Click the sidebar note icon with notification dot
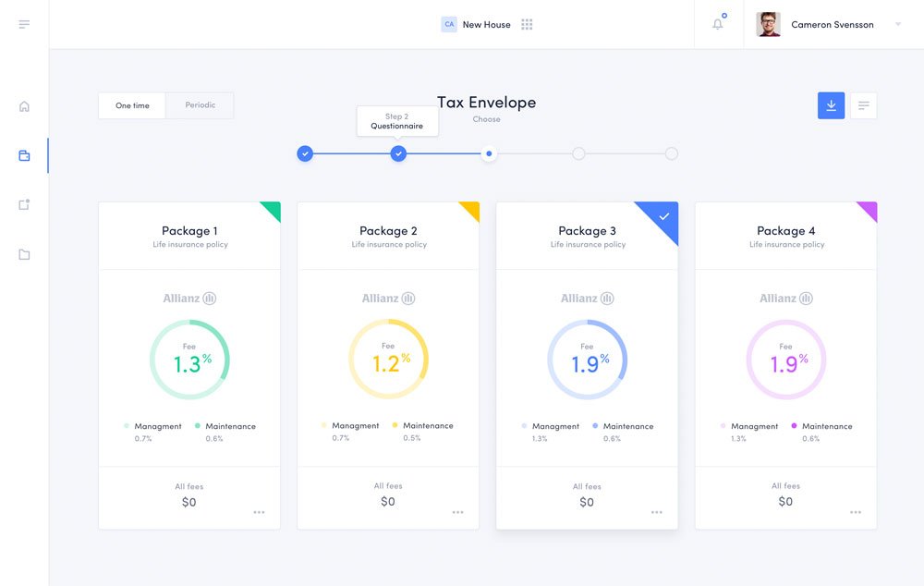This screenshot has width=924, height=586. pyautogui.click(x=24, y=204)
